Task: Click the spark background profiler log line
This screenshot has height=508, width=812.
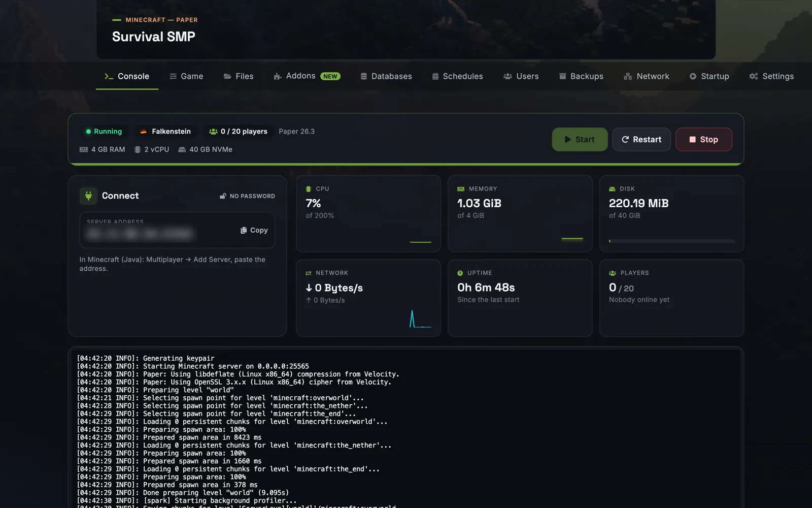Action: point(187,501)
